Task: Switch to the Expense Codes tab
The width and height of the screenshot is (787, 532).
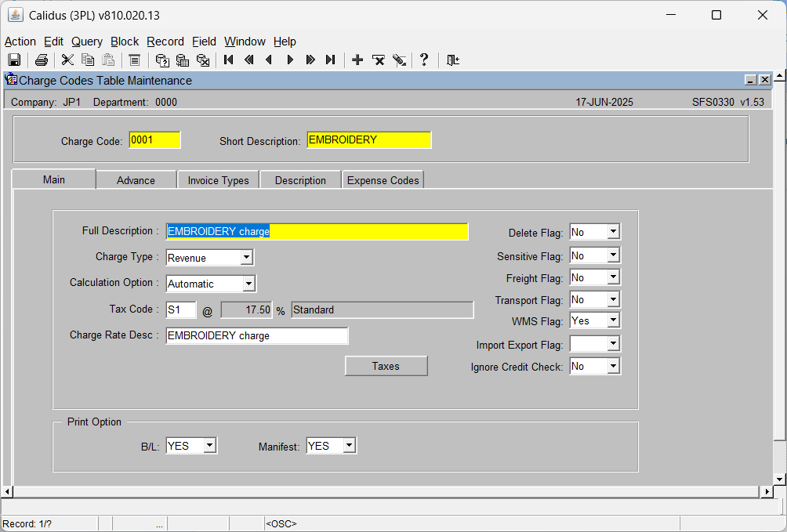Action: [383, 180]
